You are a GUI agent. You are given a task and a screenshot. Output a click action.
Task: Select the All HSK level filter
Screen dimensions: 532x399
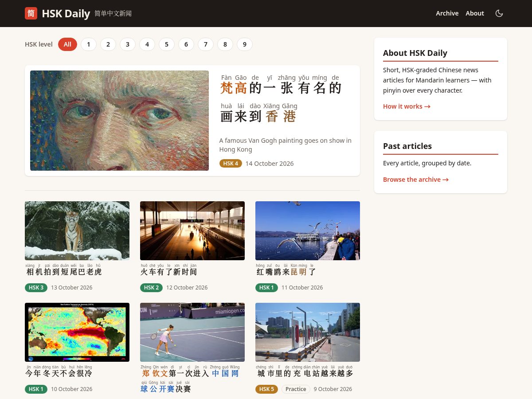[x=67, y=44]
